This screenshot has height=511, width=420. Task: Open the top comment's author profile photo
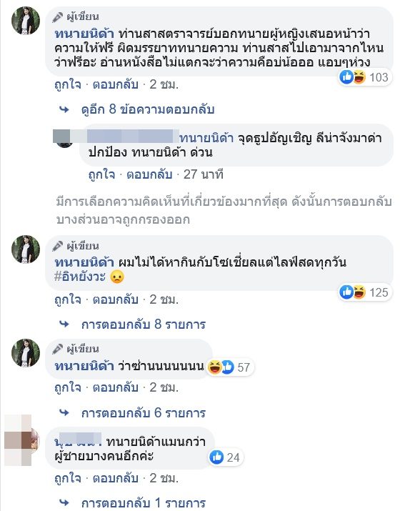tap(26, 20)
